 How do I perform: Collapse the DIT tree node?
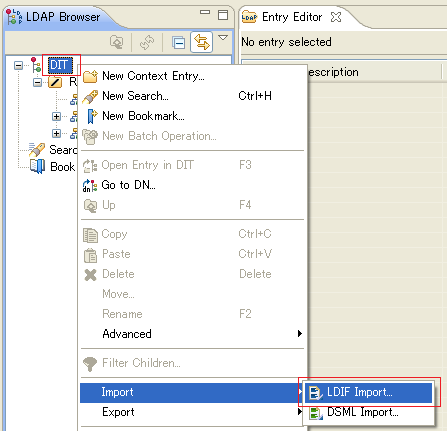point(19,65)
